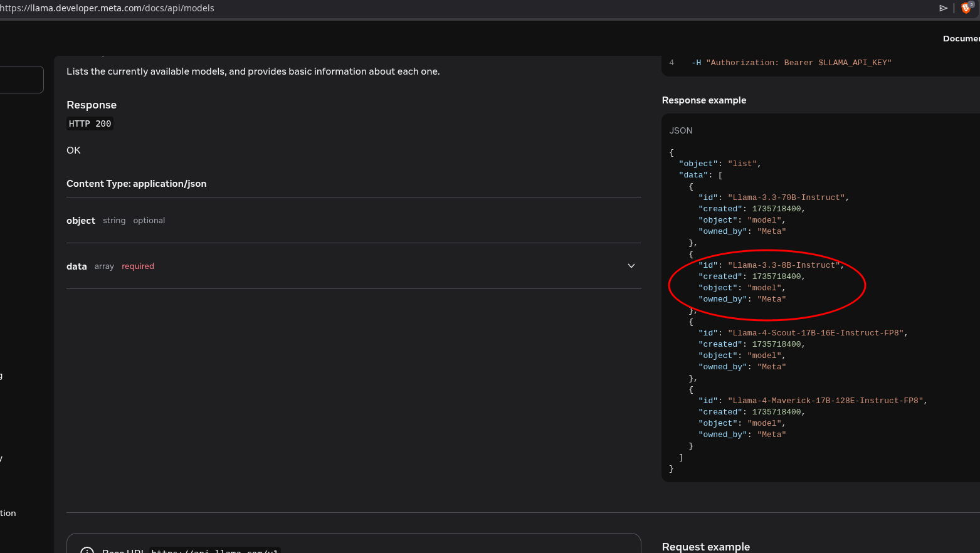Click the "HTTP 200" status badge
This screenshot has width=980, height=553.
point(90,124)
